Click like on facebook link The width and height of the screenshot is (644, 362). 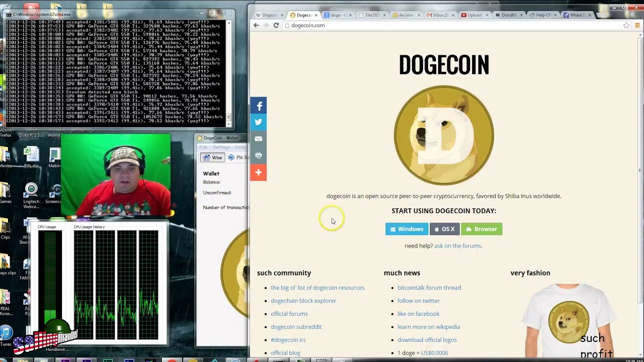point(419,314)
